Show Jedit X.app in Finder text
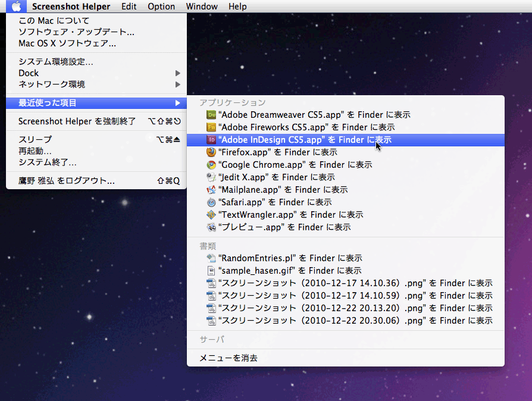The width and height of the screenshot is (532, 401). 277,177
